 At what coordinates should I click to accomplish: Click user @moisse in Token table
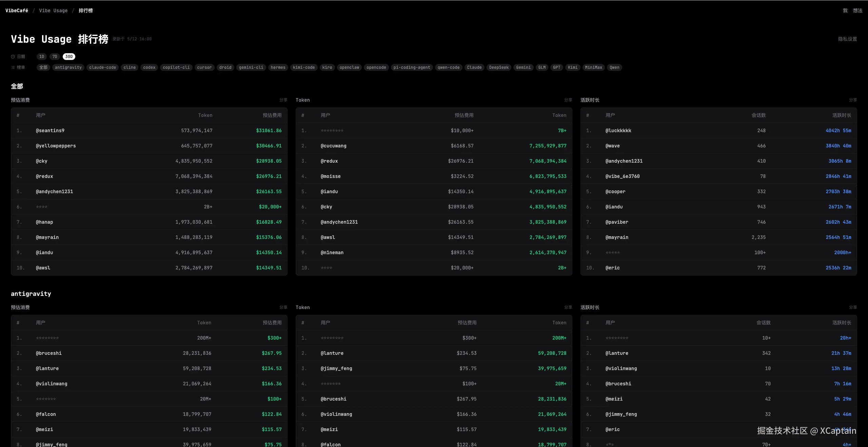(x=331, y=176)
